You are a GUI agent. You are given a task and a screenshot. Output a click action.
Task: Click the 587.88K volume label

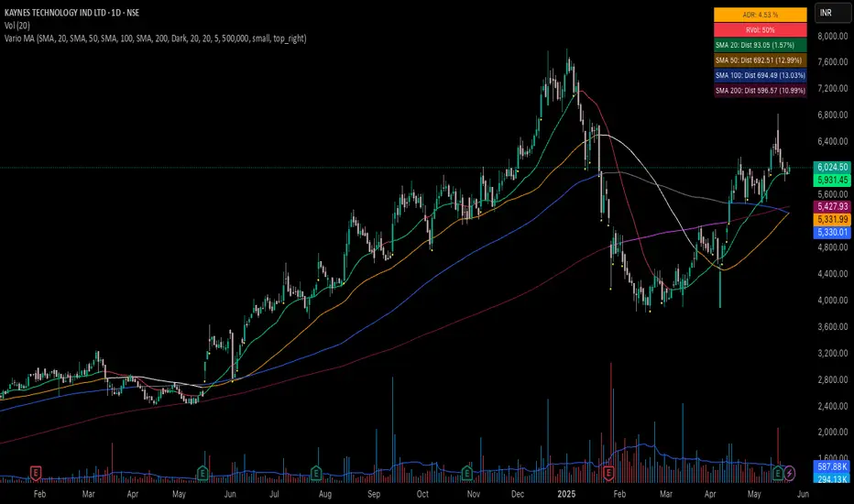coord(832,467)
